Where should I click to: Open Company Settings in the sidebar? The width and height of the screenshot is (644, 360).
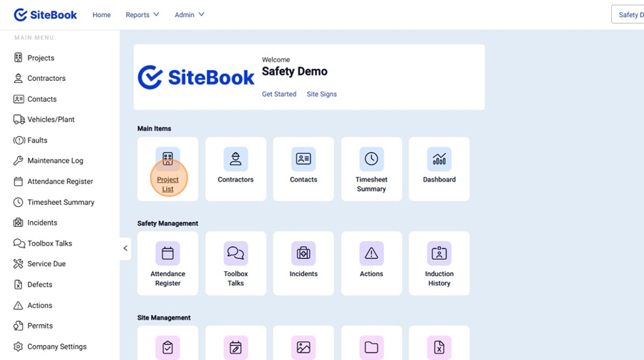(57, 346)
